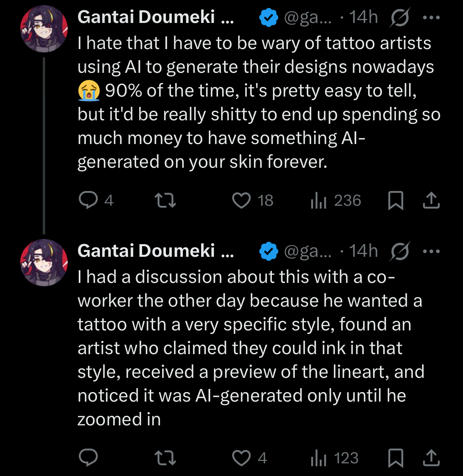The width and height of the screenshot is (463, 476).
Task: Click Grok icon on second tweet
Action: (x=400, y=251)
